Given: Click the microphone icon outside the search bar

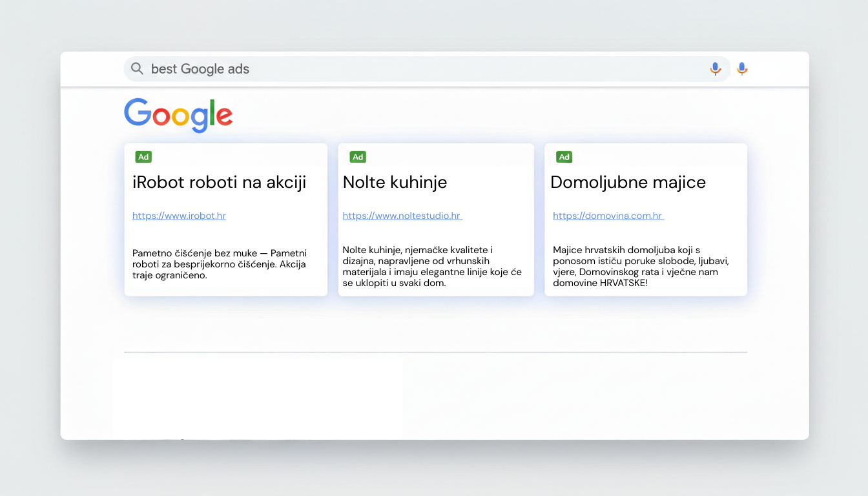Looking at the screenshot, I should [x=742, y=68].
